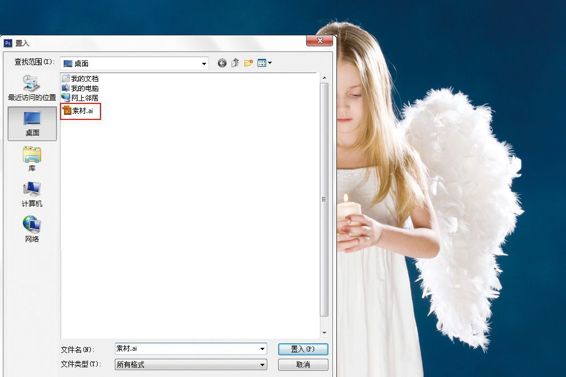Open 我的电脑 item in file list
This screenshot has height=377, width=566.
[x=80, y=88]
